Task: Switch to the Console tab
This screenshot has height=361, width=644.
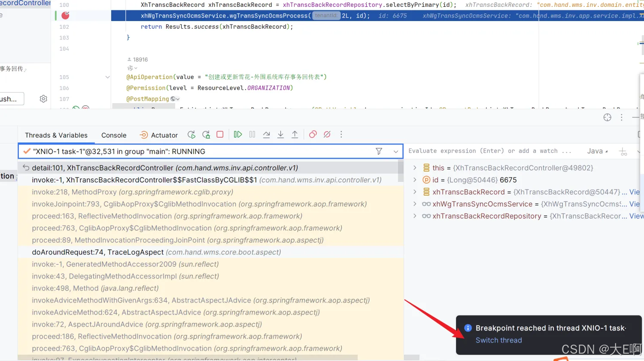Action: point(114,135)
